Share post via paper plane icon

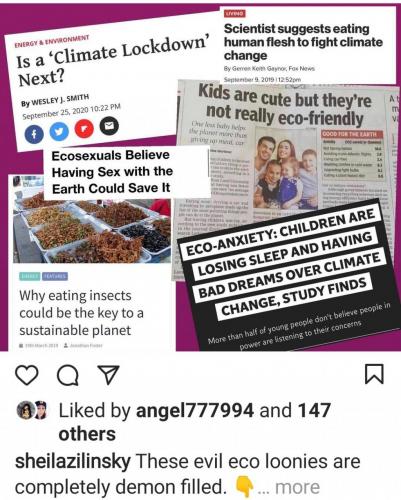tap(108, 375)
